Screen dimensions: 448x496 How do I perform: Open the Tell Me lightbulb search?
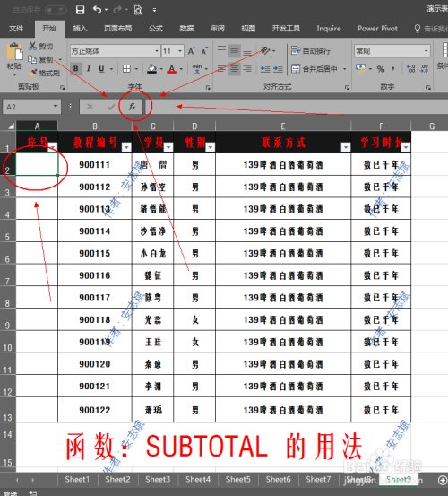tap(418, 29)
